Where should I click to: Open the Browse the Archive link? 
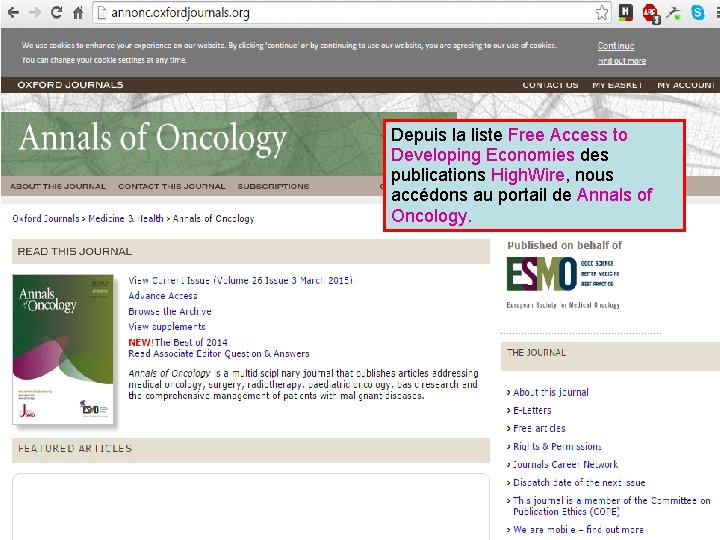pos(170,311)
